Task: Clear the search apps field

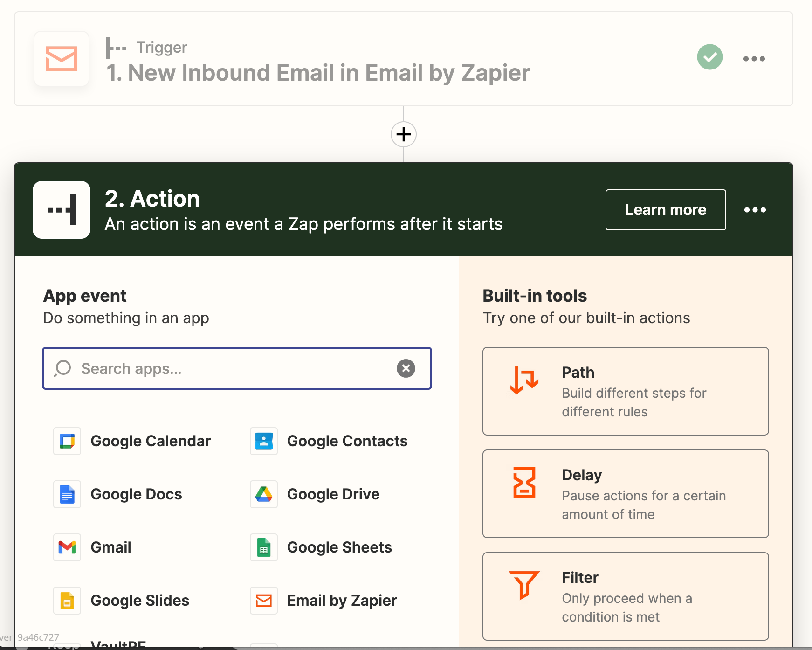Action: coord(406,368)
